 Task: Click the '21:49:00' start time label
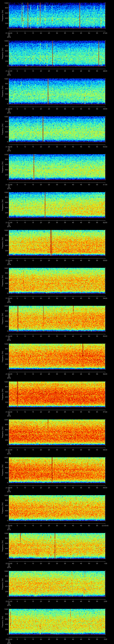pos(9,147)
